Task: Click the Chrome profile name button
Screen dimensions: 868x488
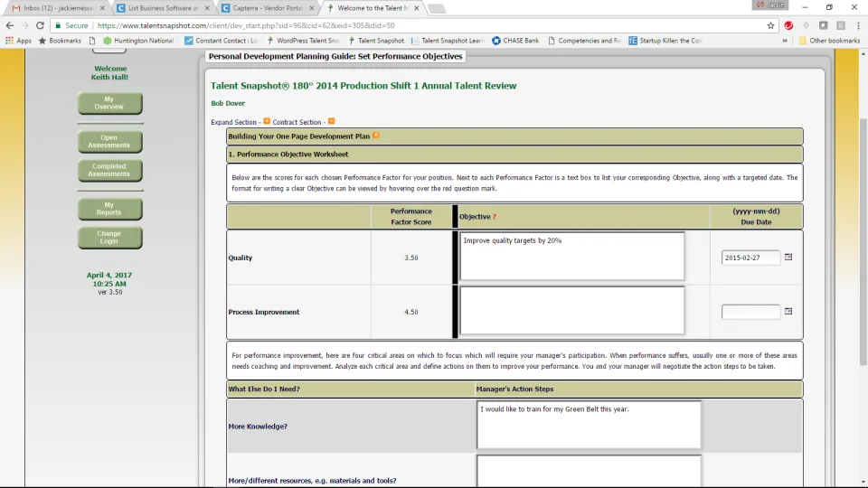Action: (770, 5)
